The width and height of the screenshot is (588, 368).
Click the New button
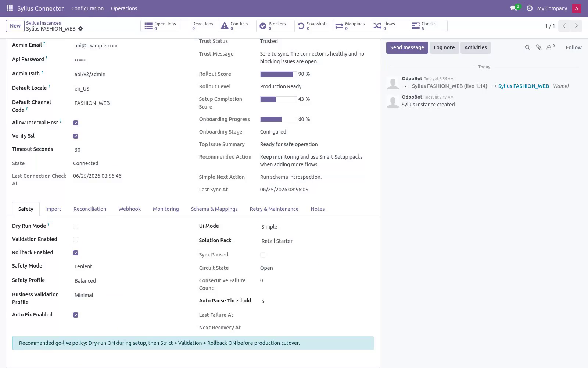tap(15, 26)
